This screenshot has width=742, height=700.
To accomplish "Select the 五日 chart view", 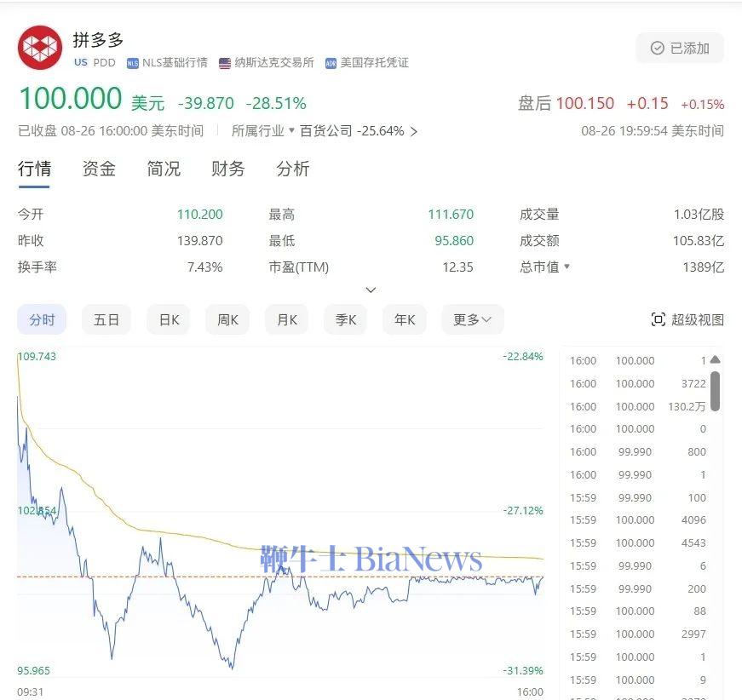I will coord(106,319).
